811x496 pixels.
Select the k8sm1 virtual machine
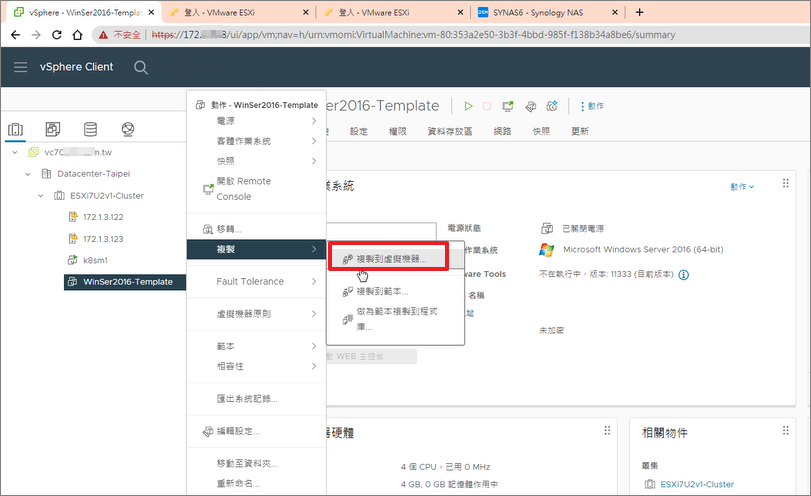click(95, 260)
